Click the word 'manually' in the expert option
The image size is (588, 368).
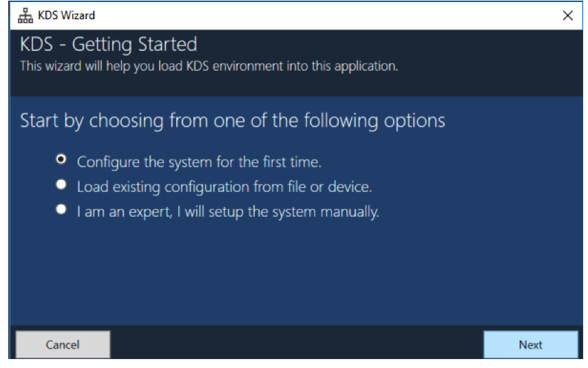point(350,212)
